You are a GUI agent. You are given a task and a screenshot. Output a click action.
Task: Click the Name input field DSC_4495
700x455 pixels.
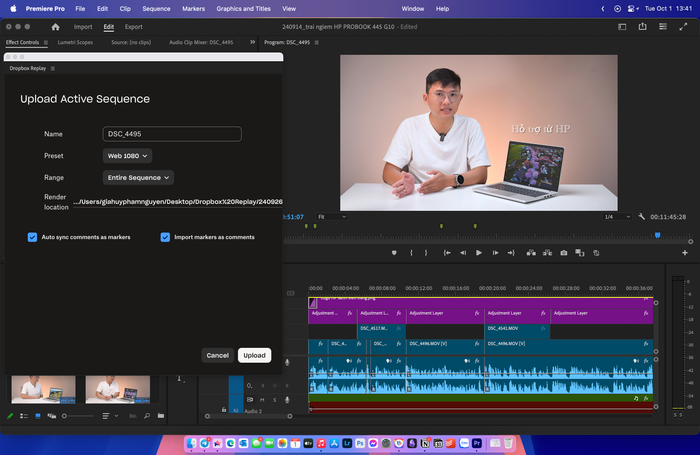172,134
